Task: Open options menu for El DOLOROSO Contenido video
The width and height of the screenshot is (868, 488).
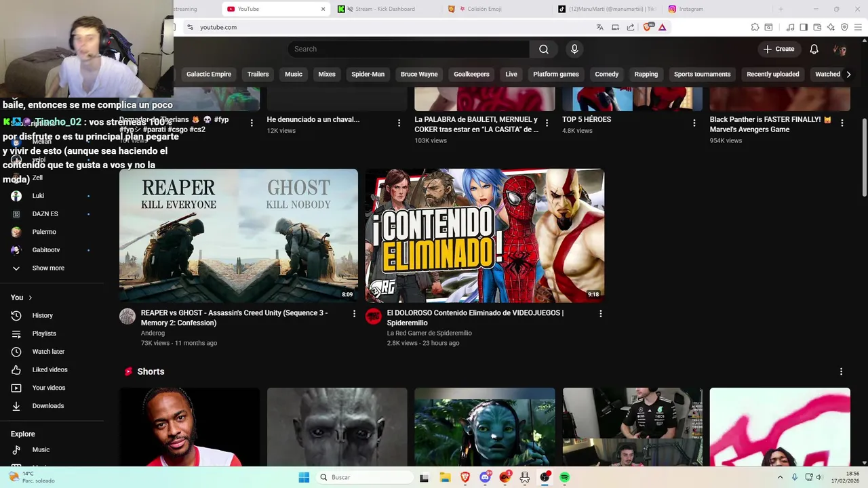Action: [600, 313]
